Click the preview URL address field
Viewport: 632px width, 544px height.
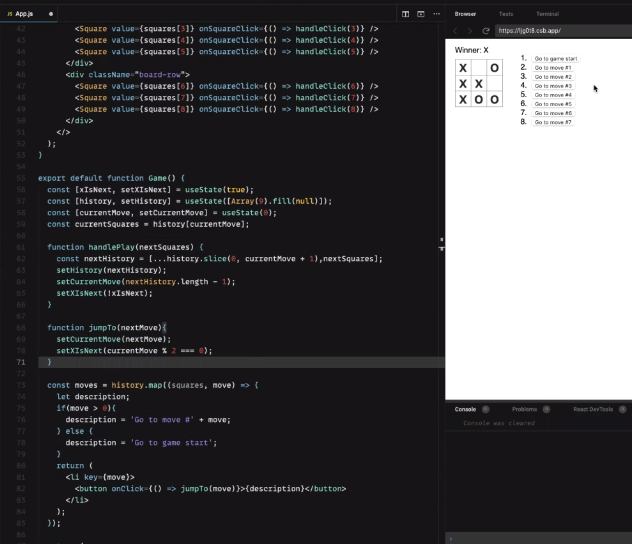coord(563,31)
